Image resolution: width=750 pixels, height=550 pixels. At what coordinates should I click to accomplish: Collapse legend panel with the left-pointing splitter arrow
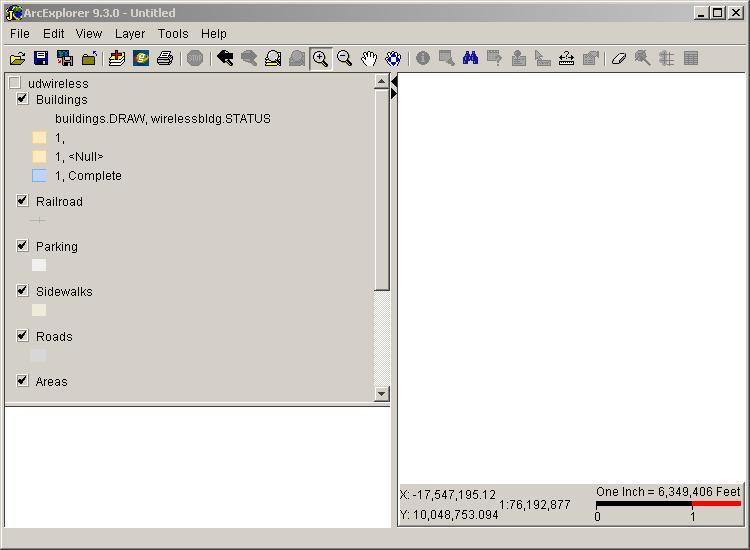pos(394,82)
